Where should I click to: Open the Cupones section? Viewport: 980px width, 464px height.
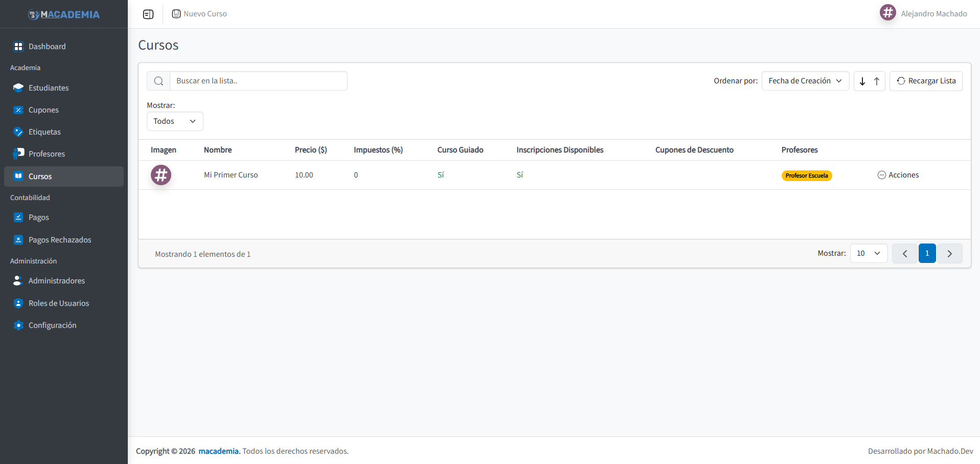(43, 109)
